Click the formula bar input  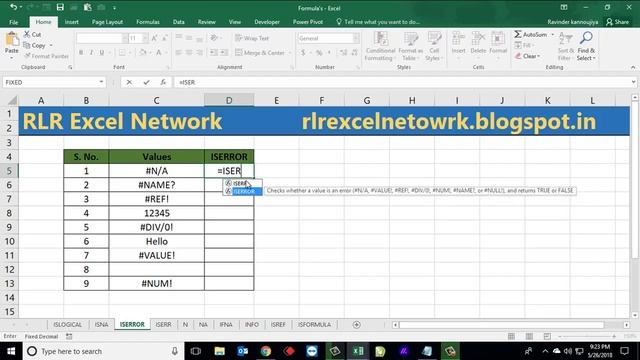point(402,82)
